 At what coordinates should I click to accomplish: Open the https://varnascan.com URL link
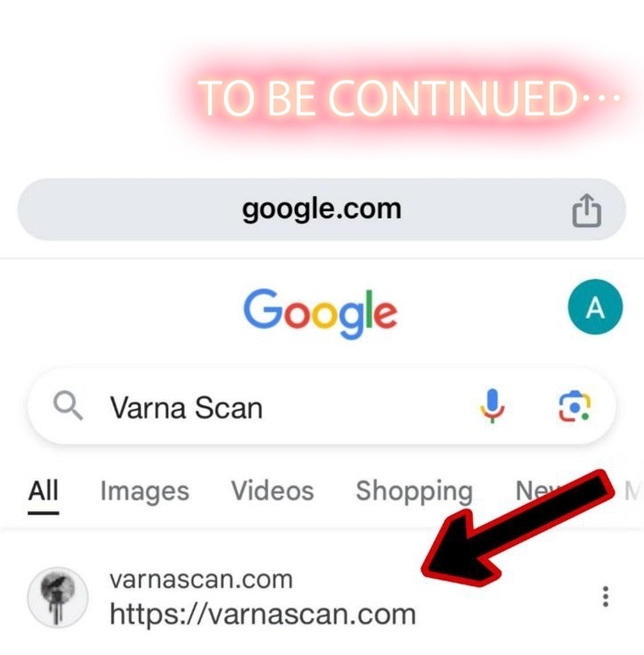(263, 614)
